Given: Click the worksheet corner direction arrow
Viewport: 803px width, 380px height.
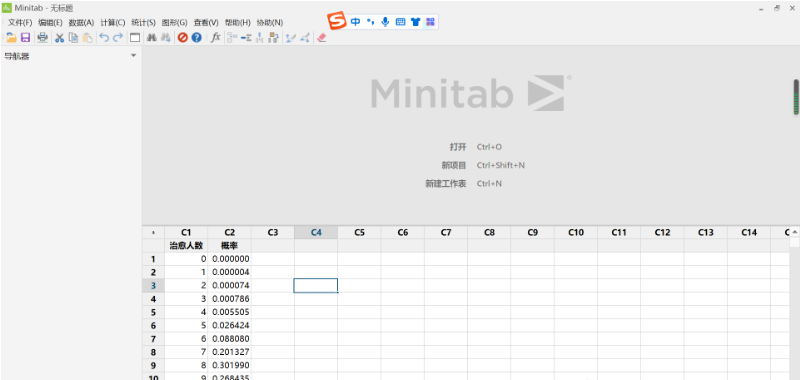Looking at the screenshot, I should pyautogui.click(x=153, y=233).
